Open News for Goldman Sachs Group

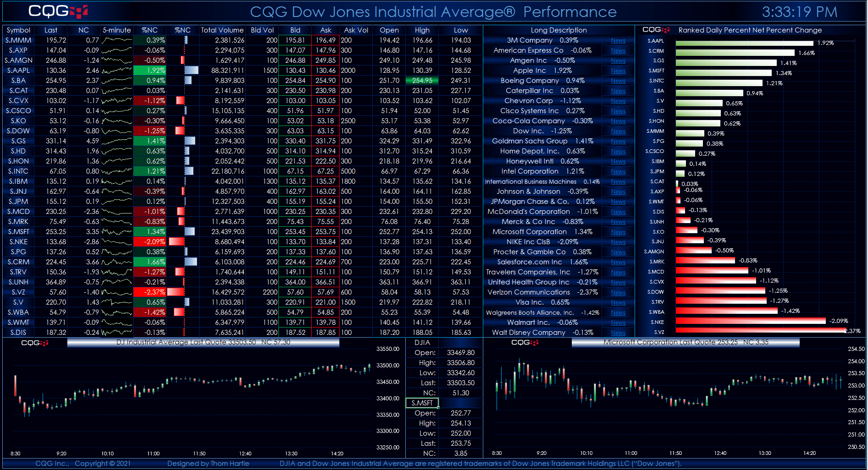click(x=618, y=141)
